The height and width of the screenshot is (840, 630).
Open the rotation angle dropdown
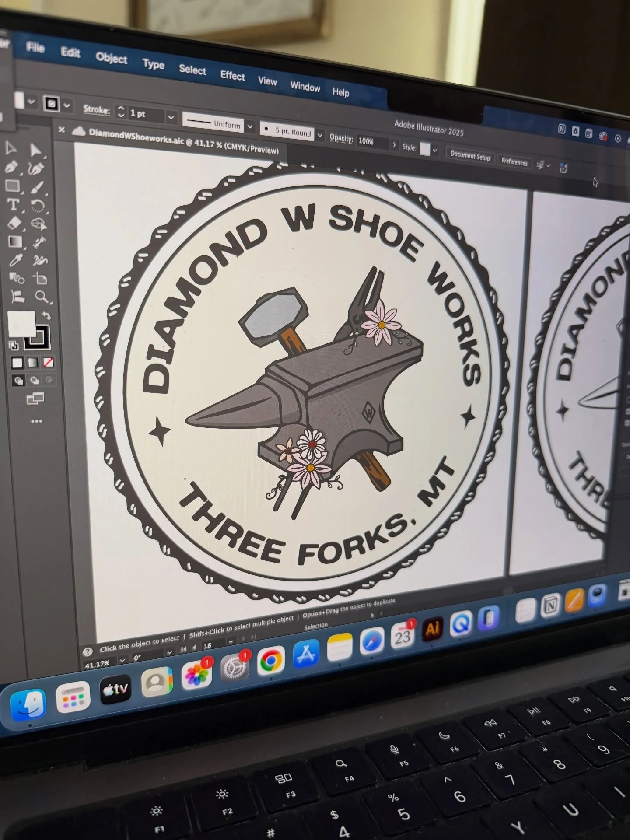pos(170,652)
